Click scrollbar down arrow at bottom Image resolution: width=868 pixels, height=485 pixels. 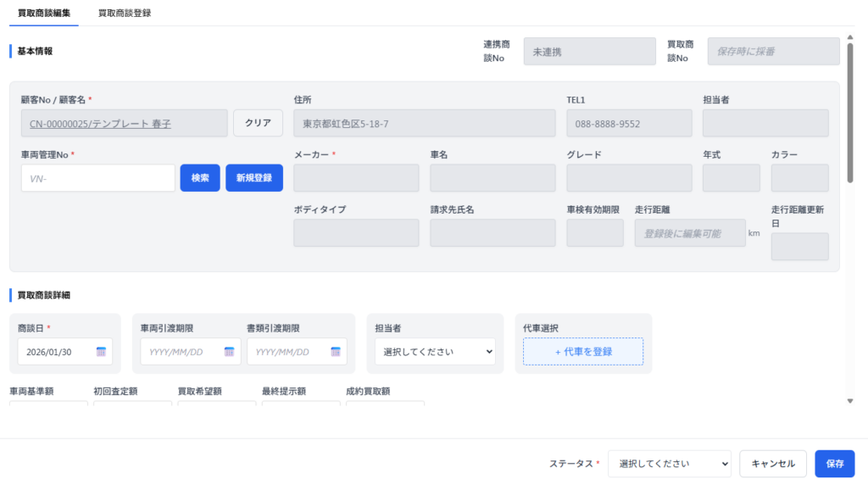[x=849, y=401]
